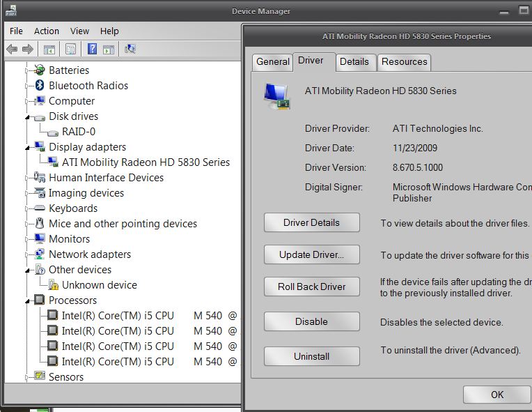Click the RAID-0 drive icon
This screenshot has height=412, width=532.
53,133
